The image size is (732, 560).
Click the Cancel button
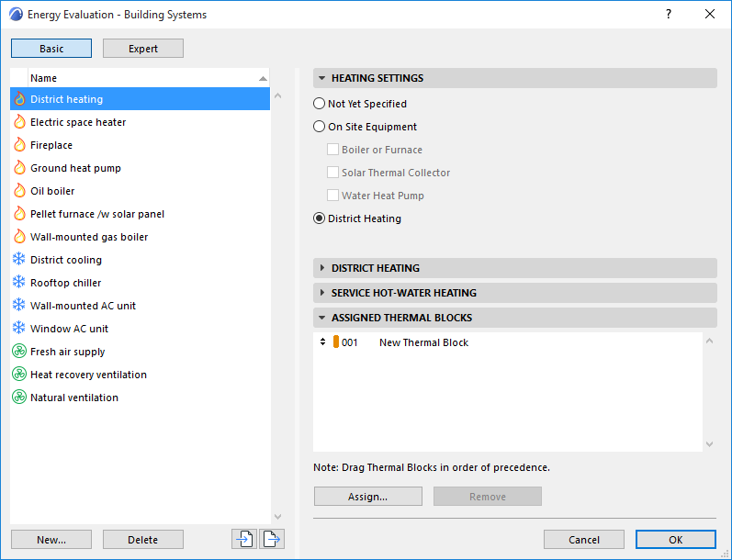point(584,540)
